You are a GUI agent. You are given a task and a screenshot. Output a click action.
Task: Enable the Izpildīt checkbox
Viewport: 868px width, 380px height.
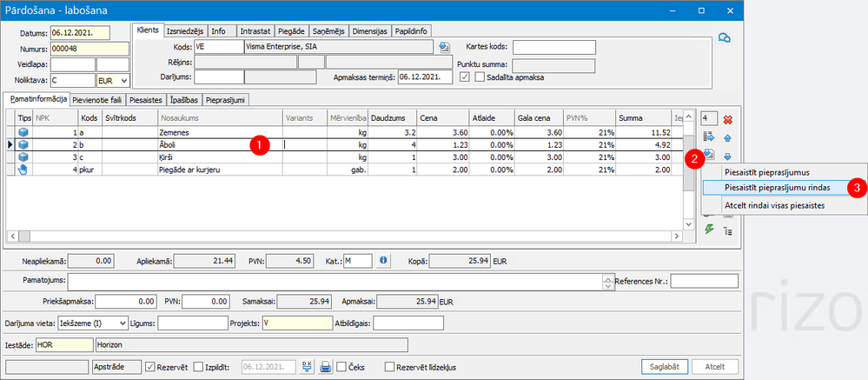tap(198, 367)
